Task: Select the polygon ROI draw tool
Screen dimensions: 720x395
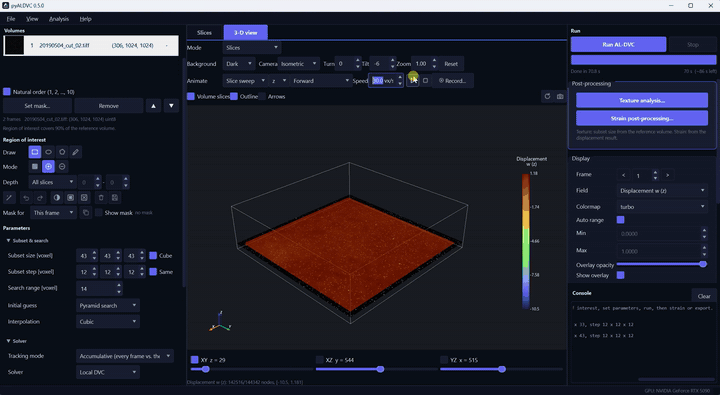Action: click(62, 152)
